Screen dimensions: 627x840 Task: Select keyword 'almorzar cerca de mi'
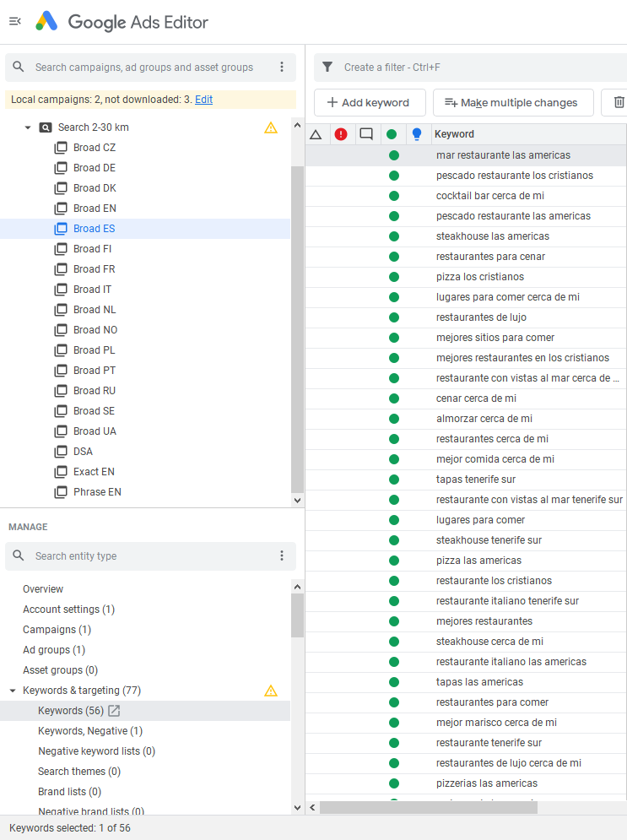(x=484, y=419)
